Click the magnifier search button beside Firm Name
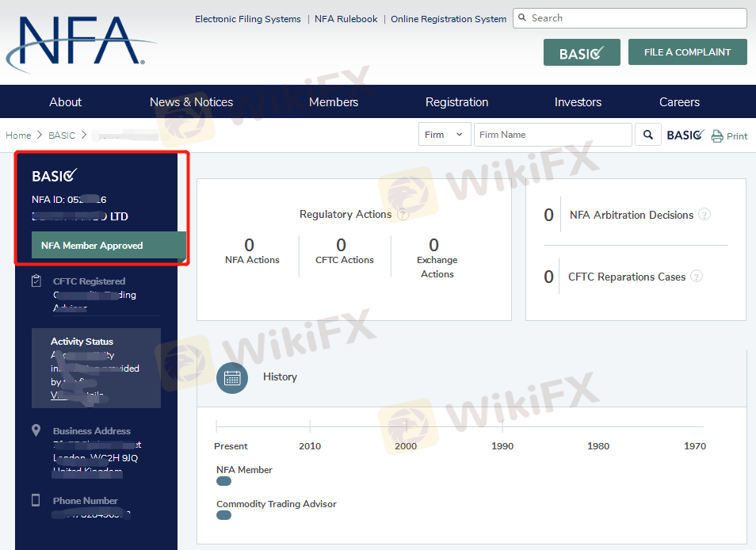Screen dimensions: 756x550 647,135
